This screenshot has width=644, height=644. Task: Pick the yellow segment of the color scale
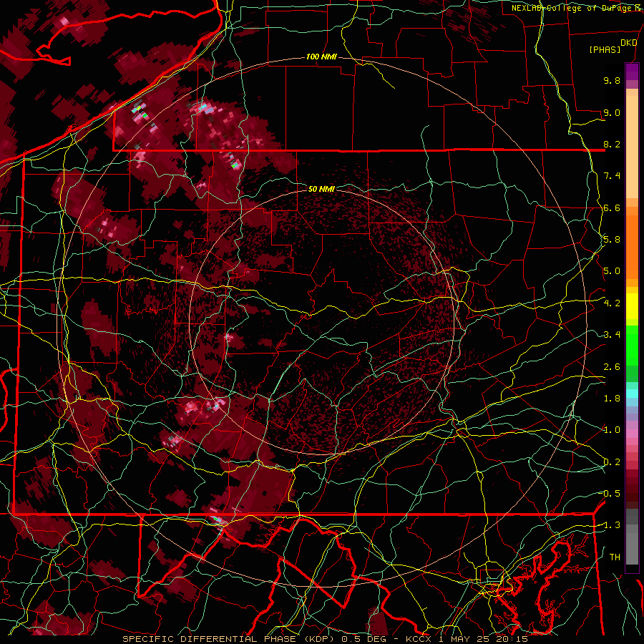632,306
